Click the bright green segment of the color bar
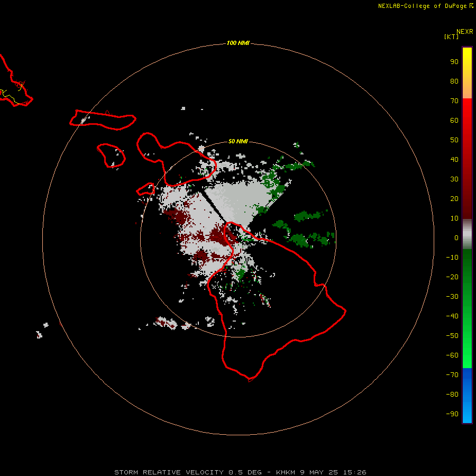Viewport: 476px width, 476px height. [x=467, y=309]
